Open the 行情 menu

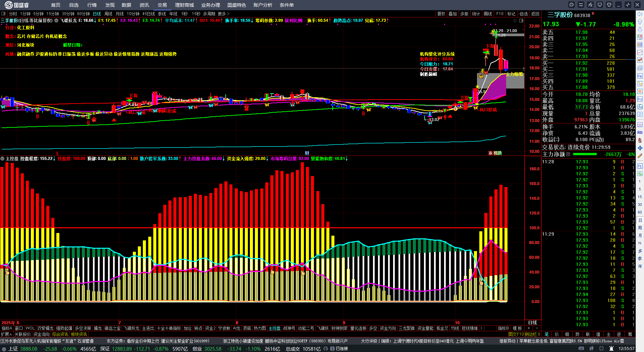[92, 5]
